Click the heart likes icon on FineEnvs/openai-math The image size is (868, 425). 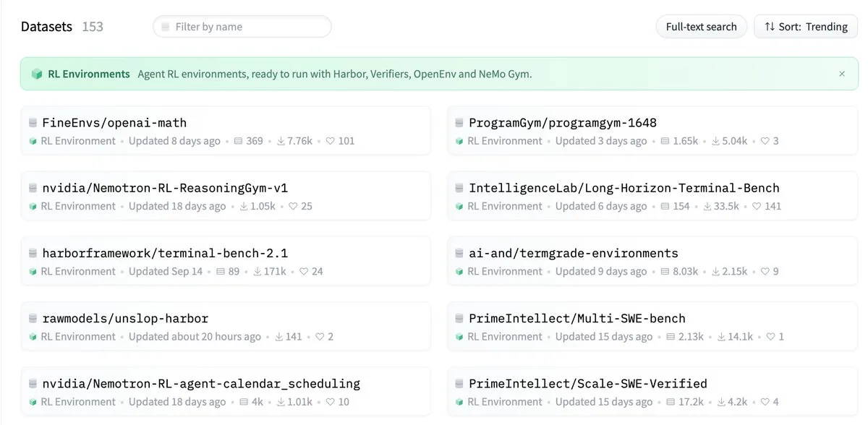331,141
